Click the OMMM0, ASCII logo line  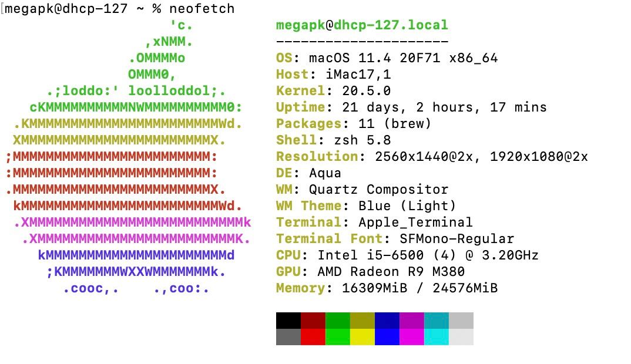click(152, 75)
